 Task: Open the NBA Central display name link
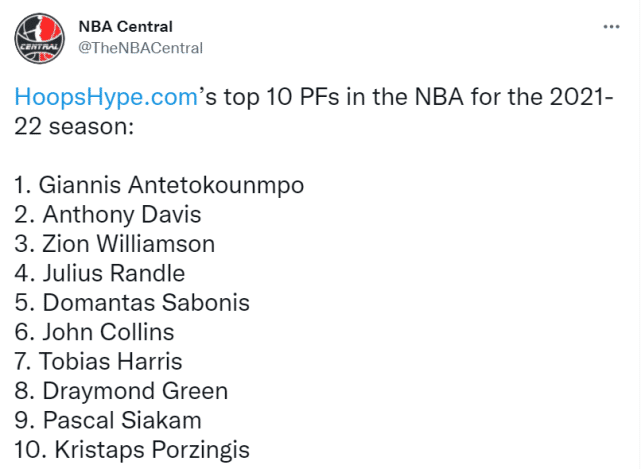(125, 26)
